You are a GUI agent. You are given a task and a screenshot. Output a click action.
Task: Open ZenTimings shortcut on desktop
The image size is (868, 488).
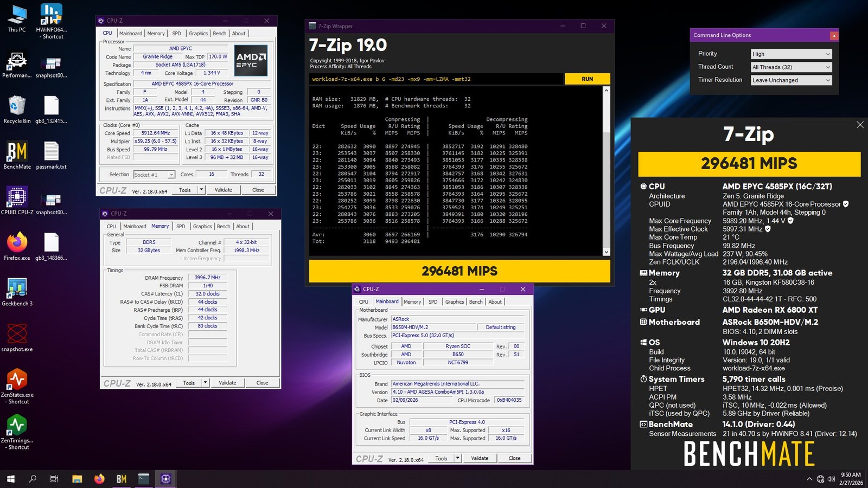17,425
